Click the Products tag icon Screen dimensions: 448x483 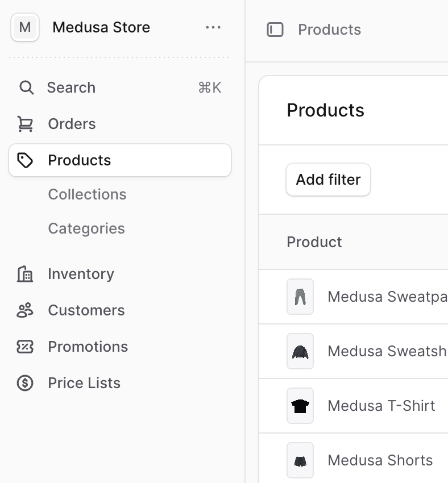pos(25,160)
